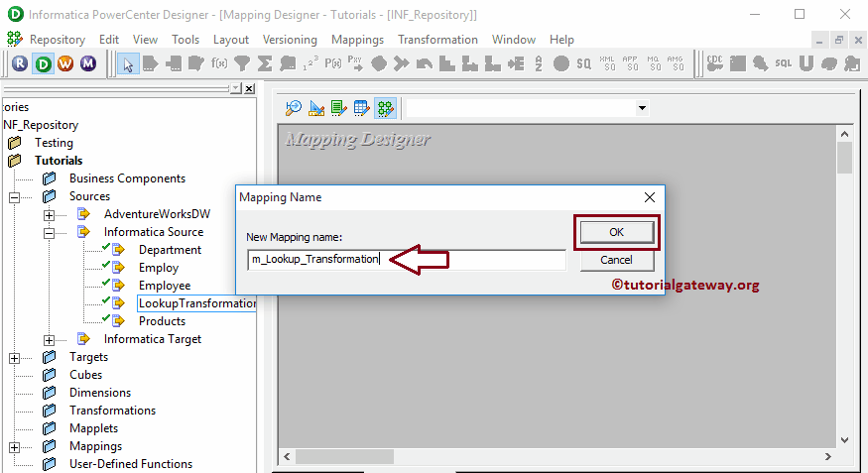Click the Pxy external procedure icon

(x=355, y=63)
